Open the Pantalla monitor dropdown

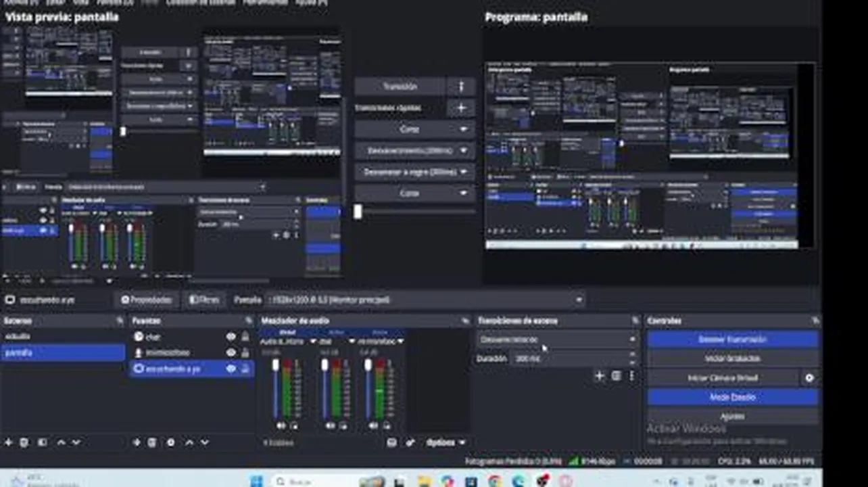tap(425, 300)
